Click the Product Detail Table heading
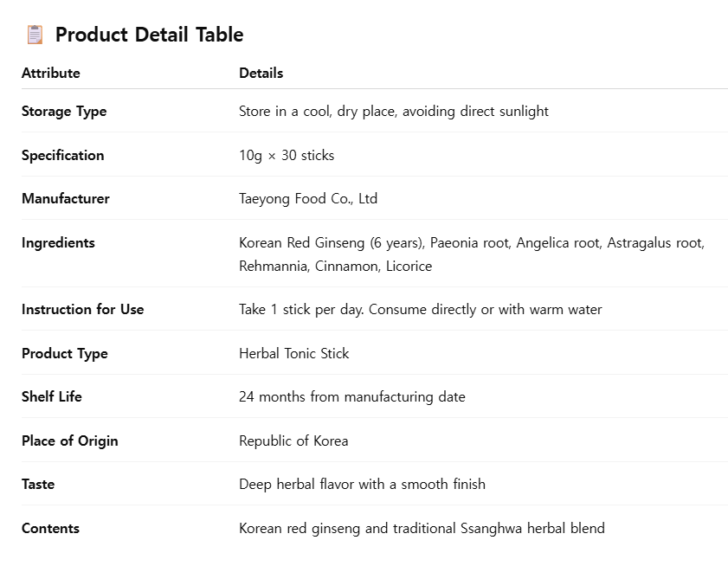Viewport: 728px width, 566px height. click(149, 35)
